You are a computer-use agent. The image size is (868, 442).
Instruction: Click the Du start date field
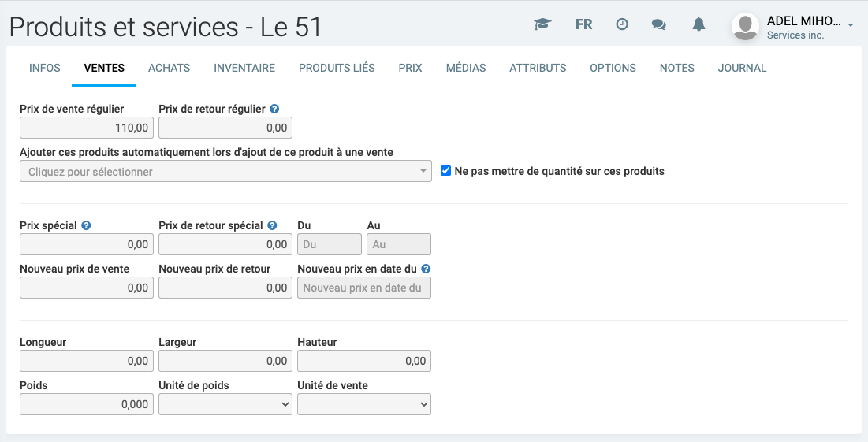[x=330, y=244]
